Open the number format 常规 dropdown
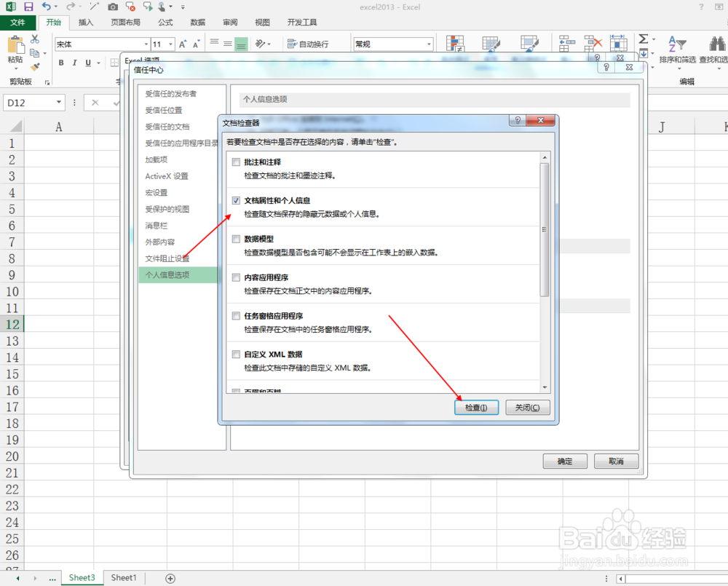Screen dimensions: 728x586 (x=428, y=44)
